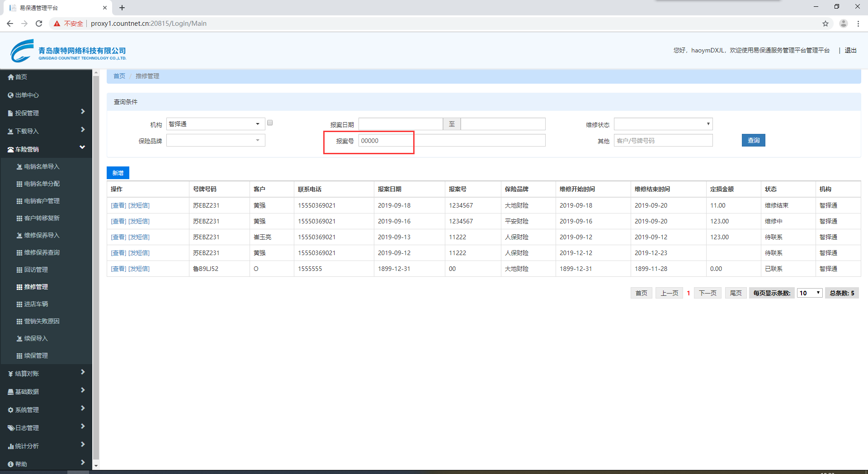
Task: Open the rows-per-page dropdown showing 10
Action: 809,293
